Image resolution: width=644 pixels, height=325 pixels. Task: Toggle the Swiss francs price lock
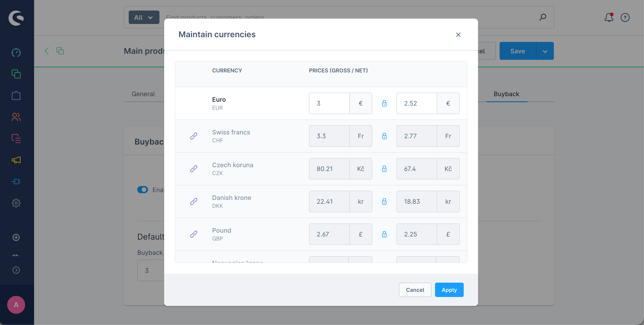[x=384, y=136]
